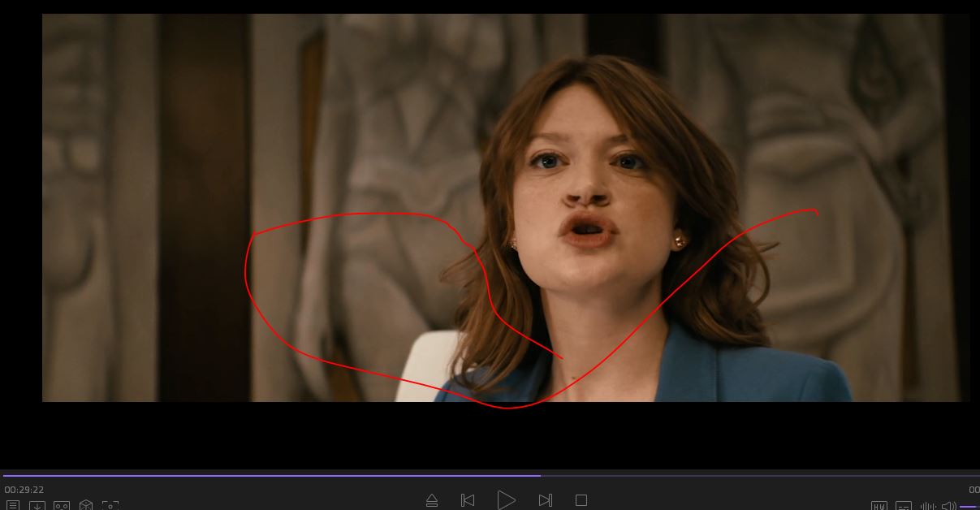980x510 pixels.
Task: Click the download/save icon with down arrow
Action: point(37,505)
